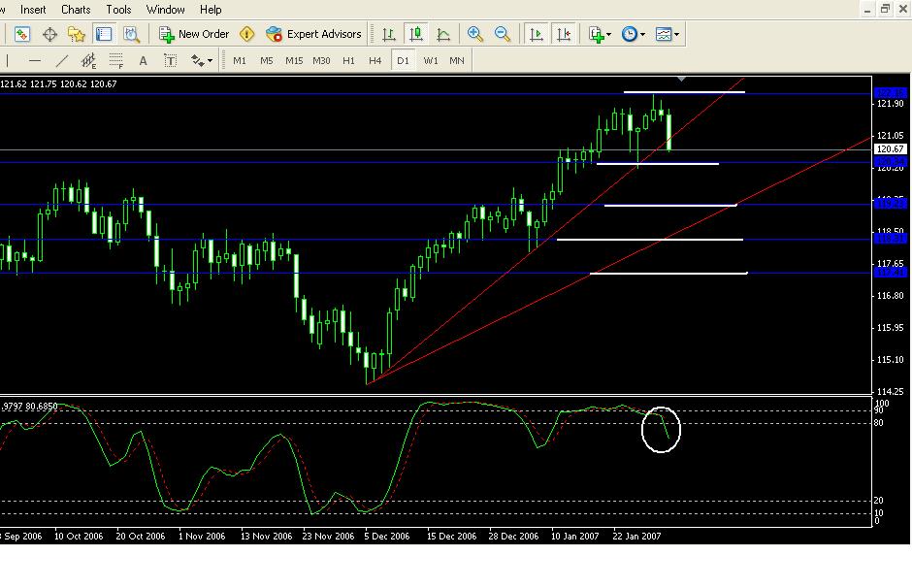Click the Expert Advisors button
This screenshot has width=912, height=588.
tap(314, 34)
